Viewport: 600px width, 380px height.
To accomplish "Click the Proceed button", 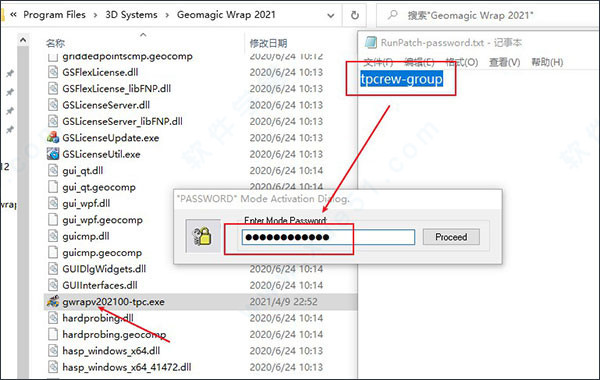I will tap(451, 237).
